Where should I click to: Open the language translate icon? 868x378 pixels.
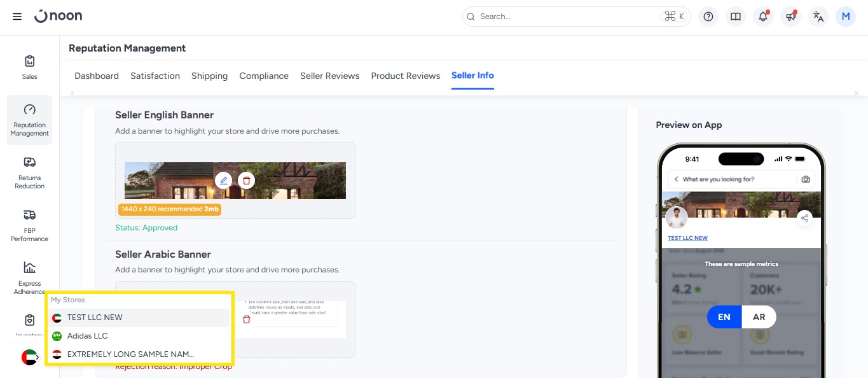[818, 17]
